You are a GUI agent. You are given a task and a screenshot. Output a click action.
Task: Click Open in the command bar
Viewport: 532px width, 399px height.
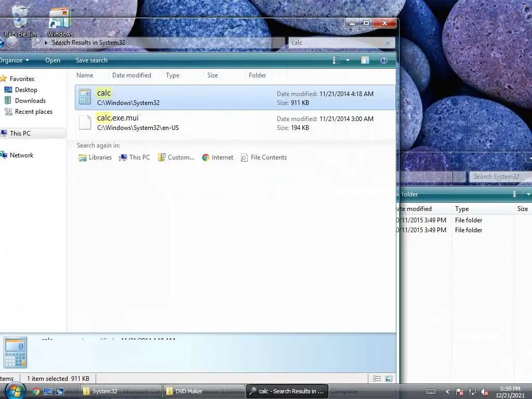tap(52, 60)
